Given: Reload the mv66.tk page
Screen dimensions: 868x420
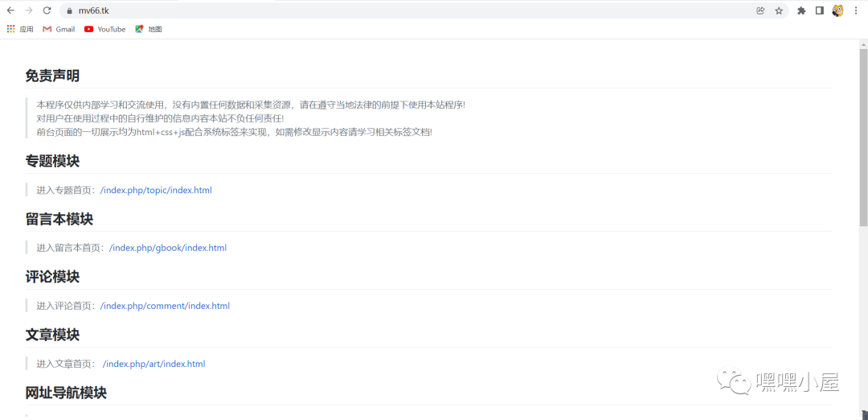Looking at the screenshot, I should click(47, 10).
